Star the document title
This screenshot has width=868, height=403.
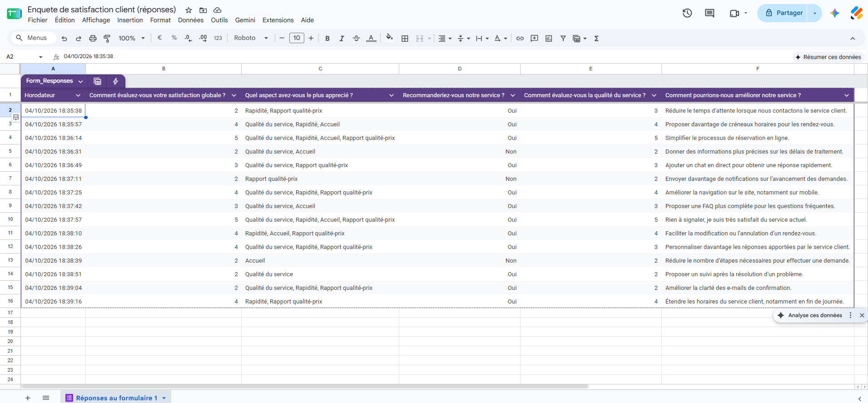coord(188,10)
